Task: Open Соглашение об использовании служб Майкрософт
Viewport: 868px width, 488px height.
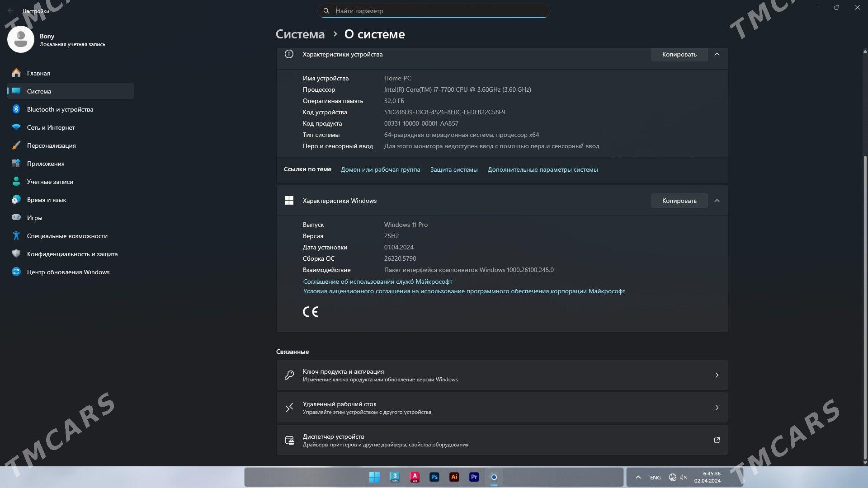Action: [x=377, y=282]
